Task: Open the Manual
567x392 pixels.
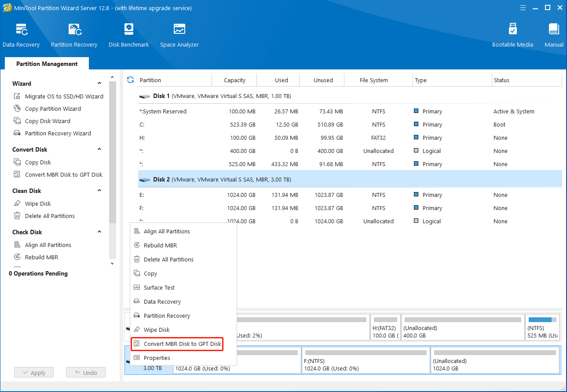Action: pos(554,36)
